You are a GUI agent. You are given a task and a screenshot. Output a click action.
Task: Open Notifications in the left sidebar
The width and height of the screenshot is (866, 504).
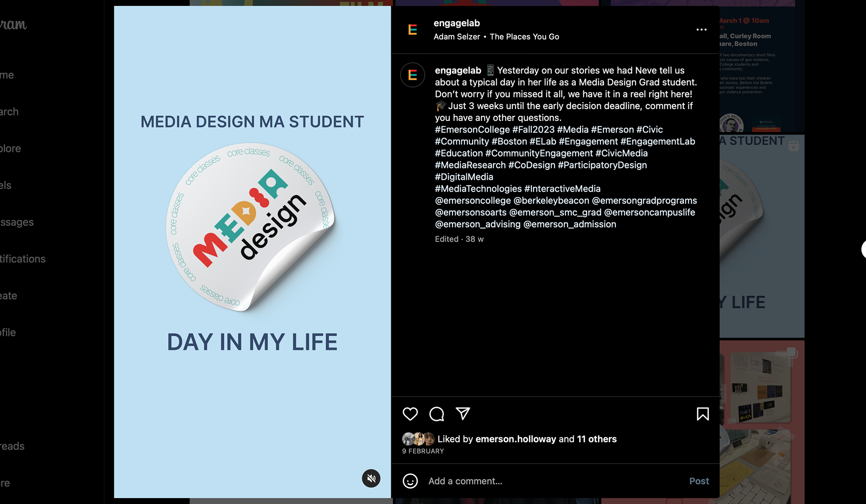[x=23, y=259]
